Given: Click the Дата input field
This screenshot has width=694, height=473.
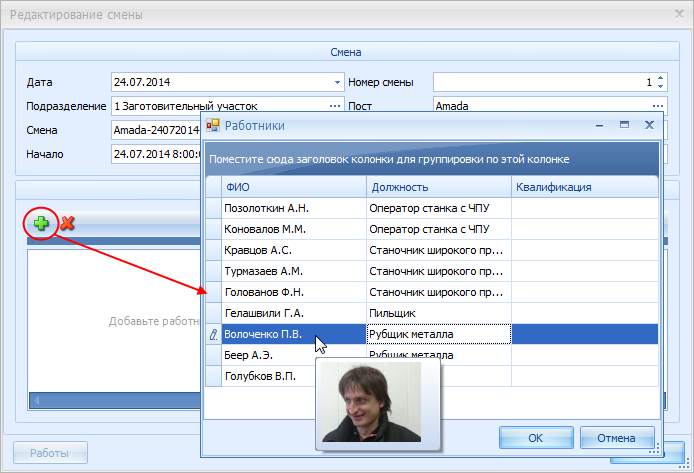Looking at the screenshot, I should pos(227,82).
